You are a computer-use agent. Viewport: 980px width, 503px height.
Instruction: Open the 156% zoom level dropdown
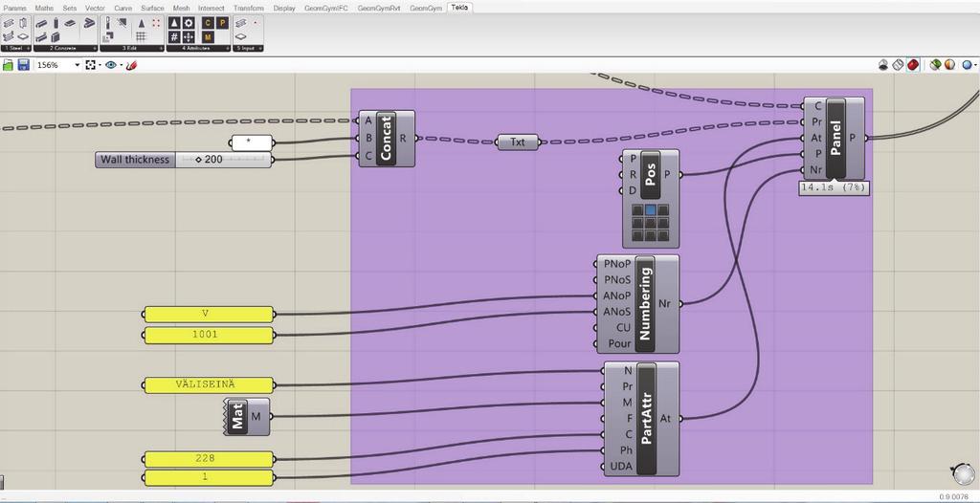(78, 64)
